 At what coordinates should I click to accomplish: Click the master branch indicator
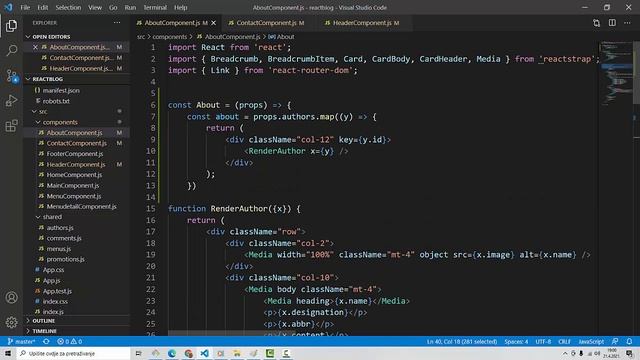[x=21, y=341]
